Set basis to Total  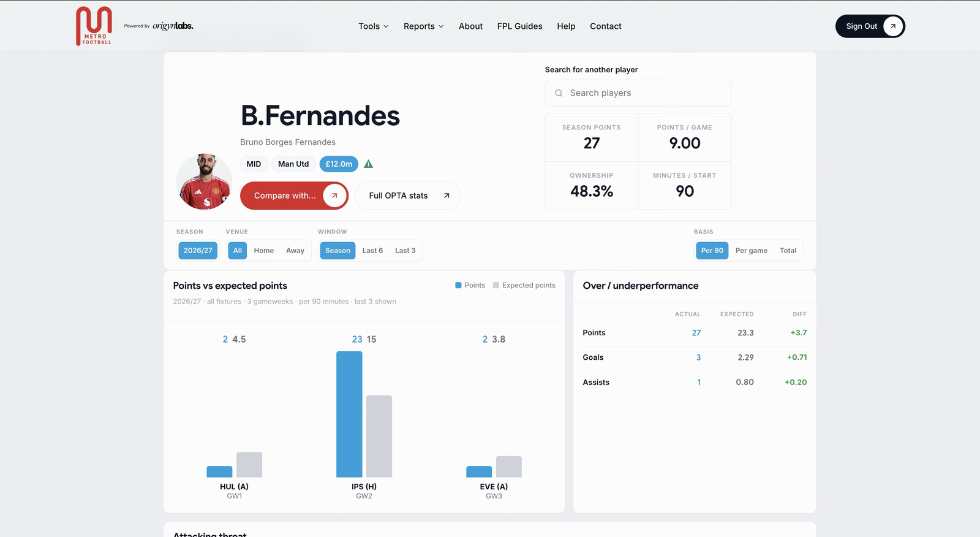pyautogui.click(x=788, y=251)
